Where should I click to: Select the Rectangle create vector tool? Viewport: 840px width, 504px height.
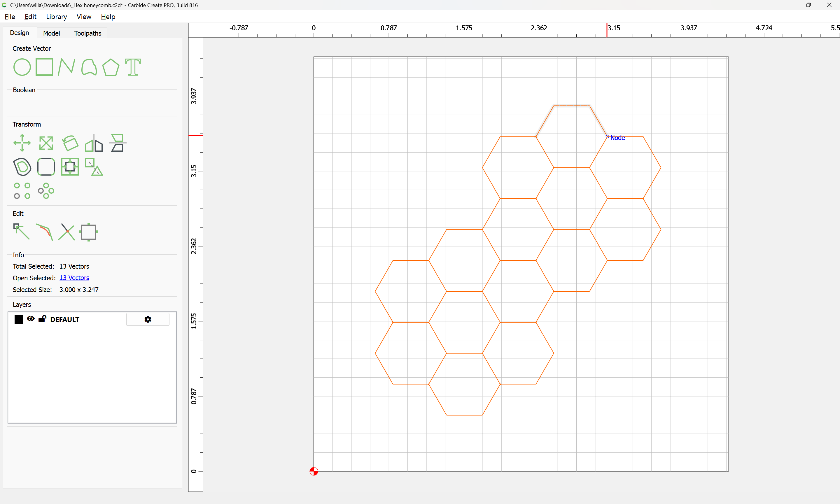click(44, 67)
